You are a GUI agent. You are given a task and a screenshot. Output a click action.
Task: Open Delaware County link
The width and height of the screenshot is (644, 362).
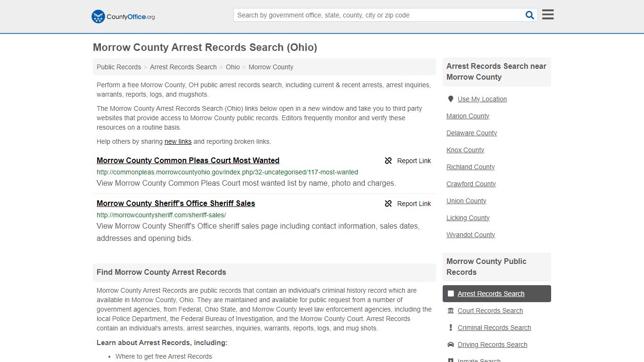[471, 133]
